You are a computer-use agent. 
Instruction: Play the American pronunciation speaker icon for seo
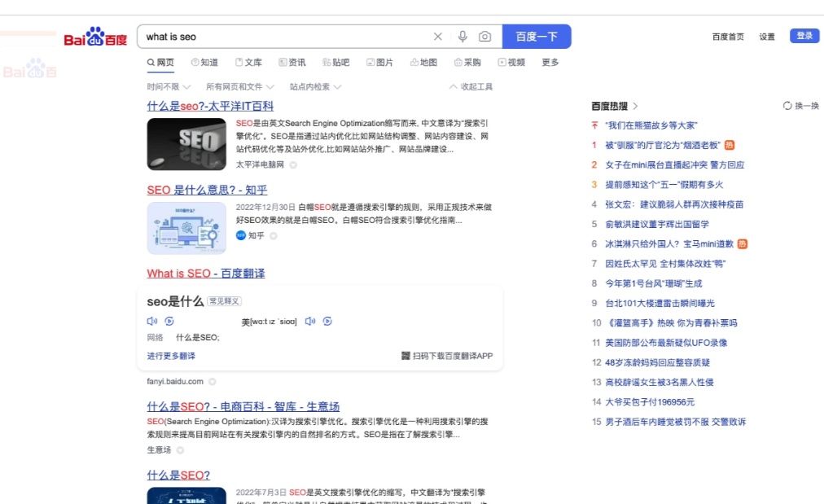[309, 322]
